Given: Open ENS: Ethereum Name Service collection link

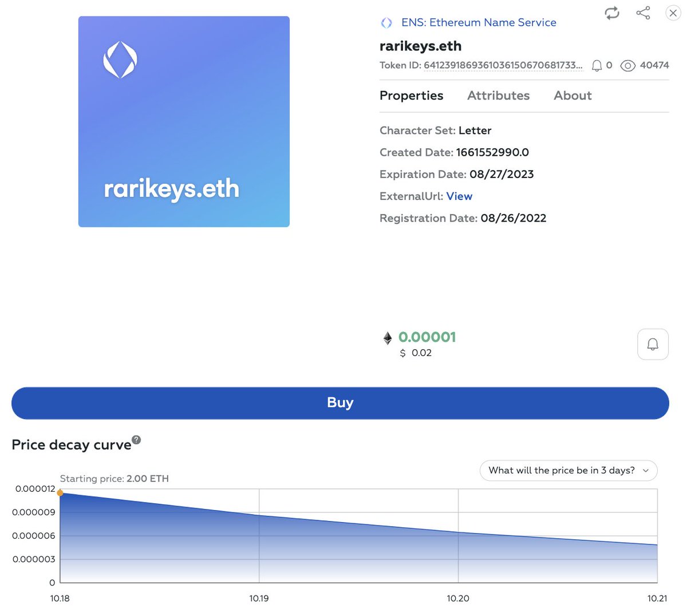Looking at the screenshot, I should [x=479, y=22].
